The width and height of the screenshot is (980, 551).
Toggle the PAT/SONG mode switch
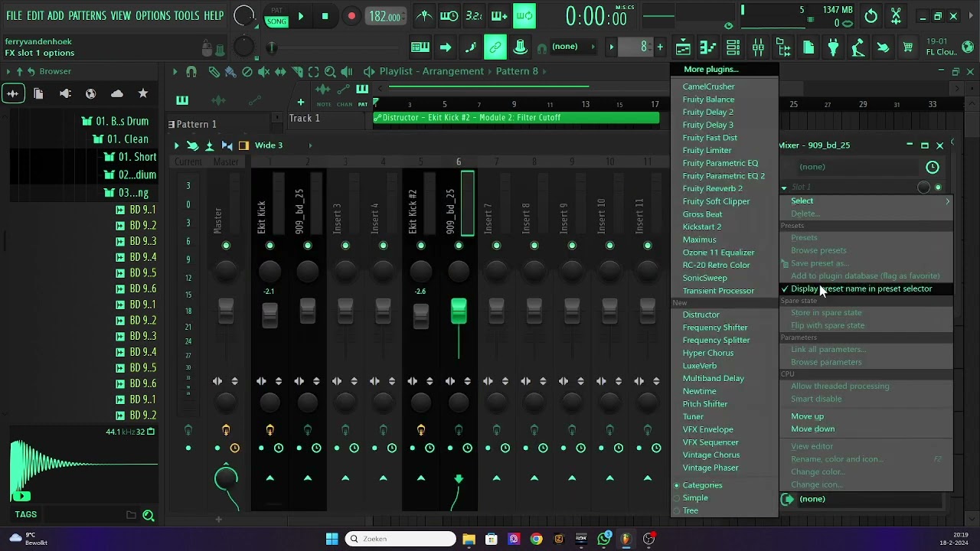[276, 16]
